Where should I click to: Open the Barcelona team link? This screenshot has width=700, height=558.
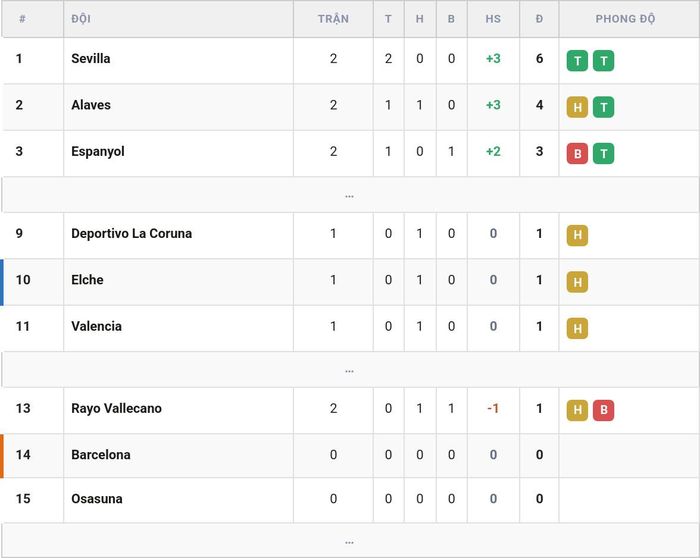(101, 454)
